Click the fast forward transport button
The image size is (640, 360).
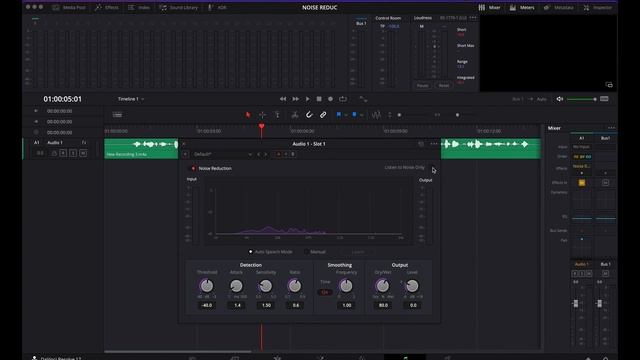tap(296, 99)
